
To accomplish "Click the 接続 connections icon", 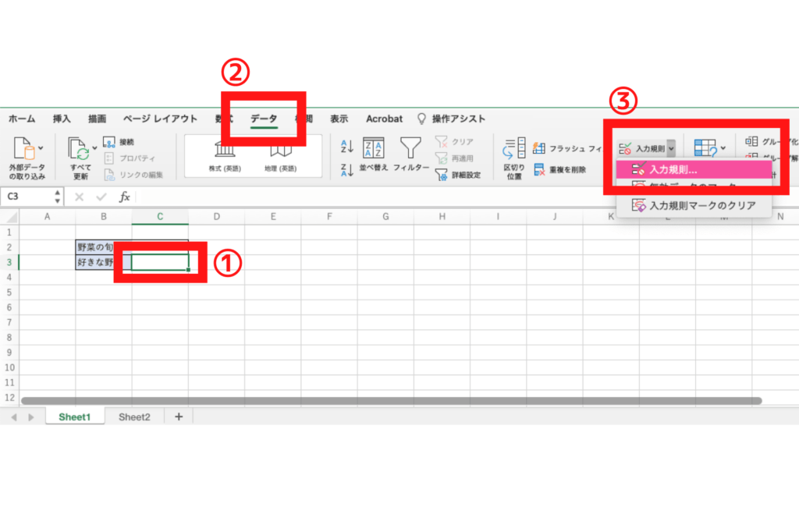I will click(109, 142).
